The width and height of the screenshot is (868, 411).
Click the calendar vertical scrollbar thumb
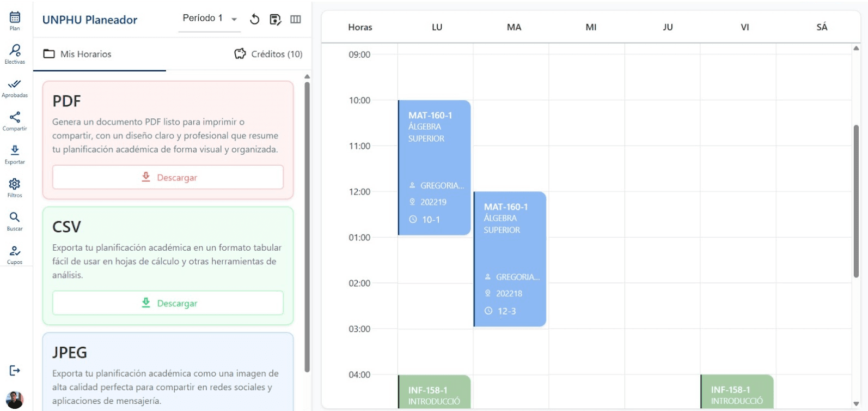tap(856, 202)
